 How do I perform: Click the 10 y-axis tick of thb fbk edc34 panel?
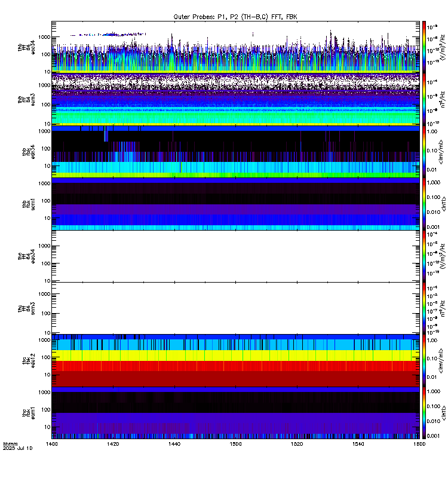pyautogui.click(x=48, y=166)
